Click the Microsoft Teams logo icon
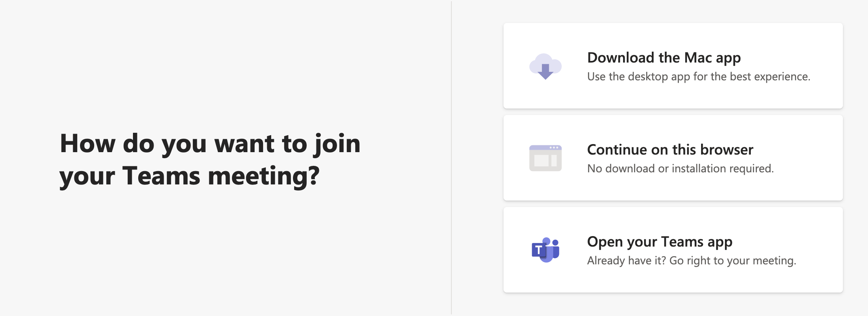Image resolution: width=868 pixels, height=316 pixels. point(545,250)
